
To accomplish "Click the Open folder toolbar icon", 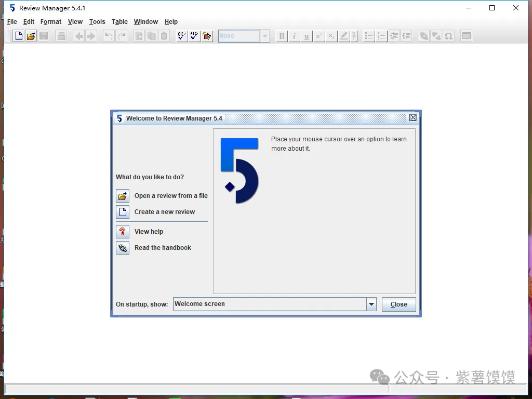I will pyautogui.click(x=31, y=36).
